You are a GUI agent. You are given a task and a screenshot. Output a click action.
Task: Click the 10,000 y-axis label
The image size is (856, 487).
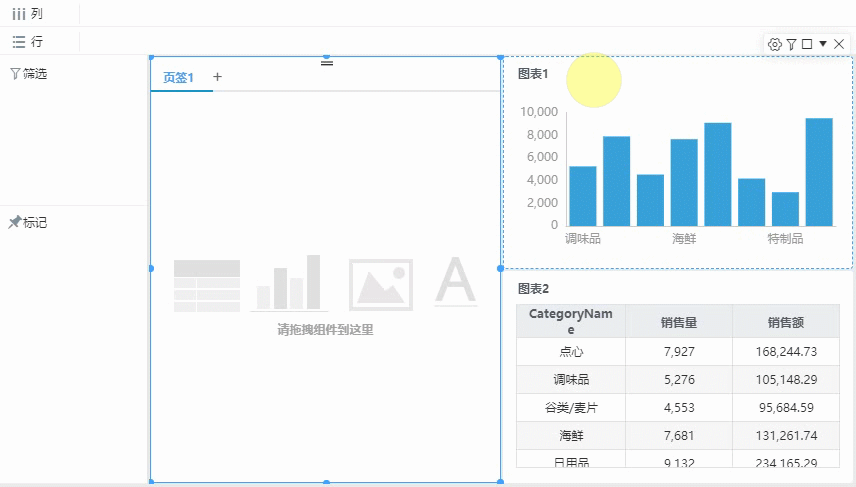click(x=539, y=112)
